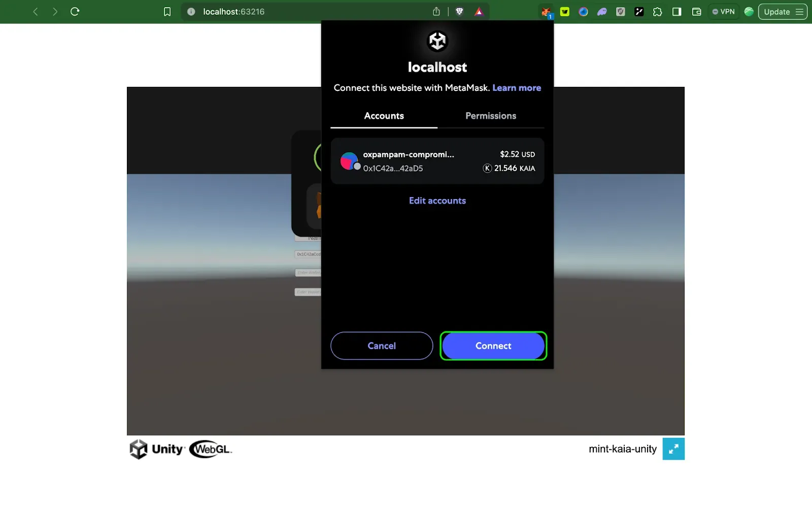Select the oxpampam-compromi... account row
812x523 pixels.
coord(437,161)
